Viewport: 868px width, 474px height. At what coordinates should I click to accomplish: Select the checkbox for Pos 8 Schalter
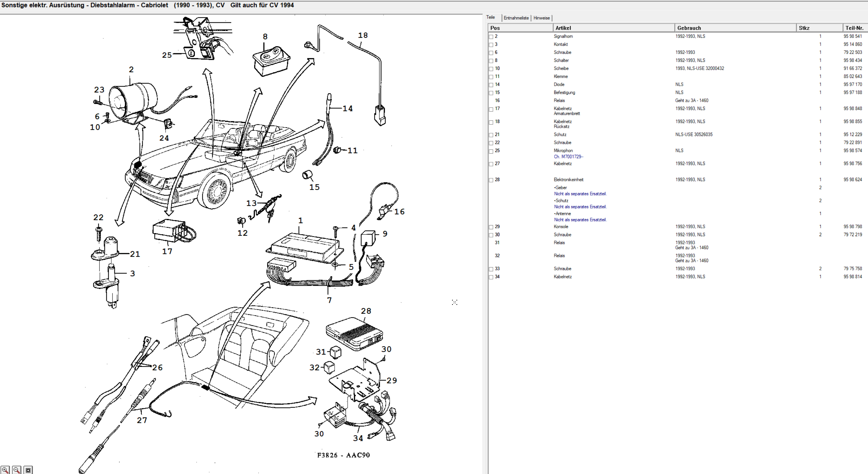[x=491, y=61]
